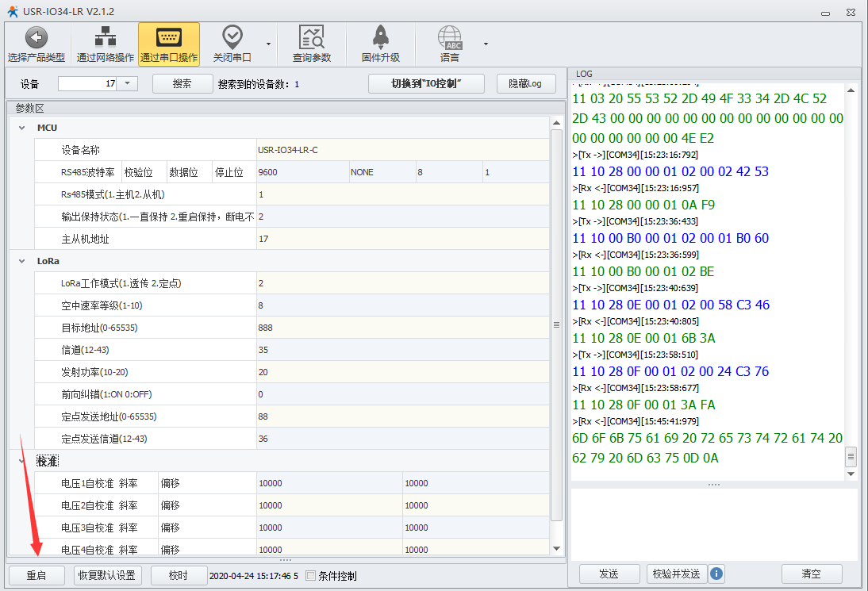
Task: Click the 电压1自校准 斜率 value 10000
Action: click(329, 483)
